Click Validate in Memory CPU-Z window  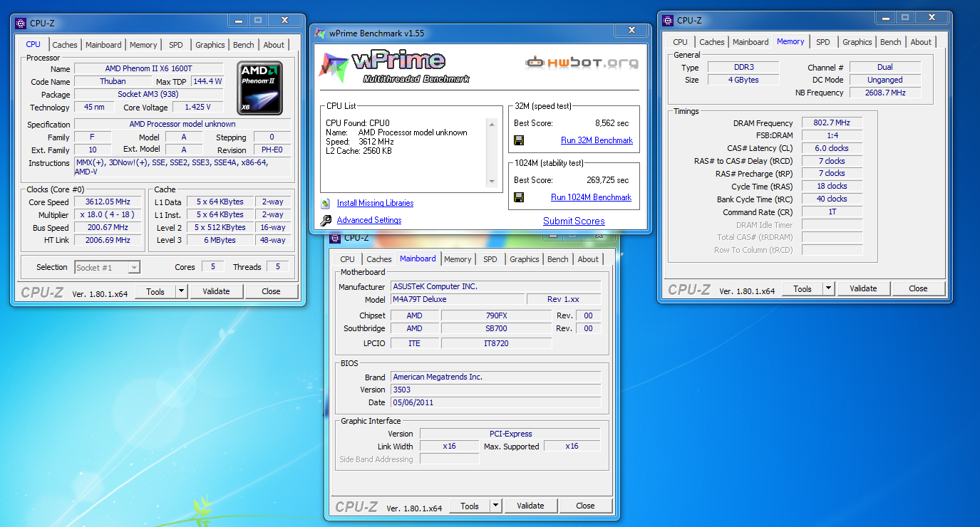863,288
